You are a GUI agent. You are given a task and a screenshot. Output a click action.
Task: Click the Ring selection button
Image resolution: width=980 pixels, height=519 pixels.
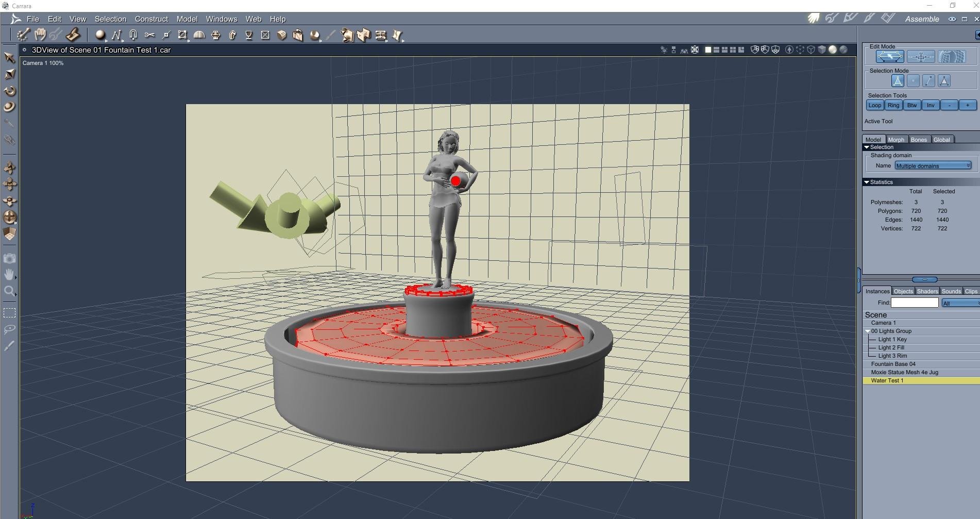click(x=893, y=105)
